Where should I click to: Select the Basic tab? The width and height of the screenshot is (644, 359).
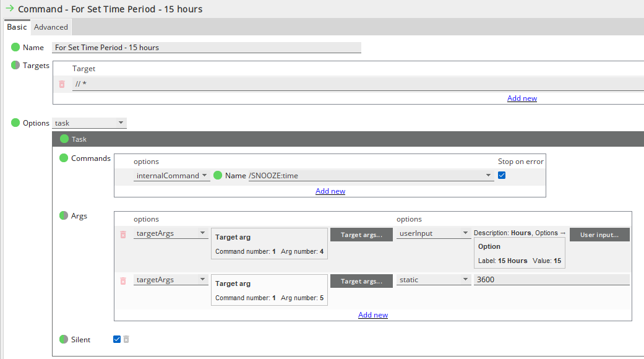click(x=17, y=27)
